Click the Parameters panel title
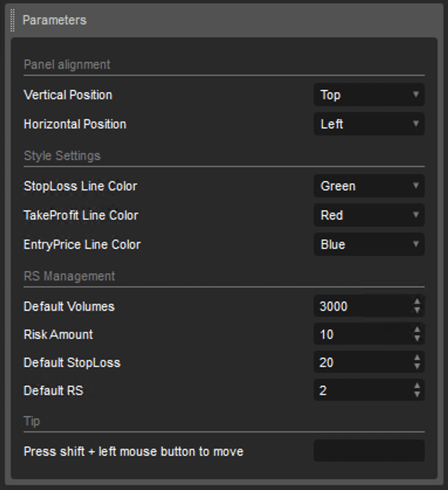Screen dimensions: 448x490 pos(54,20)
